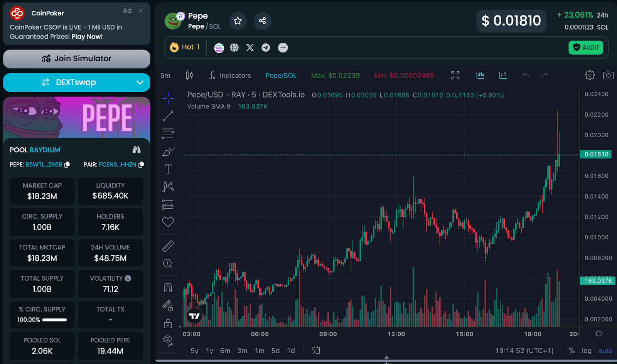Take a chart snapshot with camera icon

tap(608, 75)
